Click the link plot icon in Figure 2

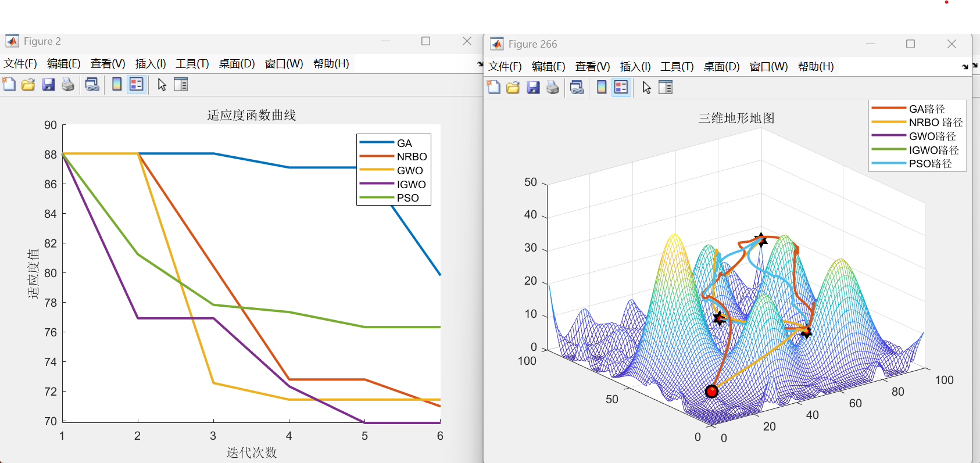point(92,85)
